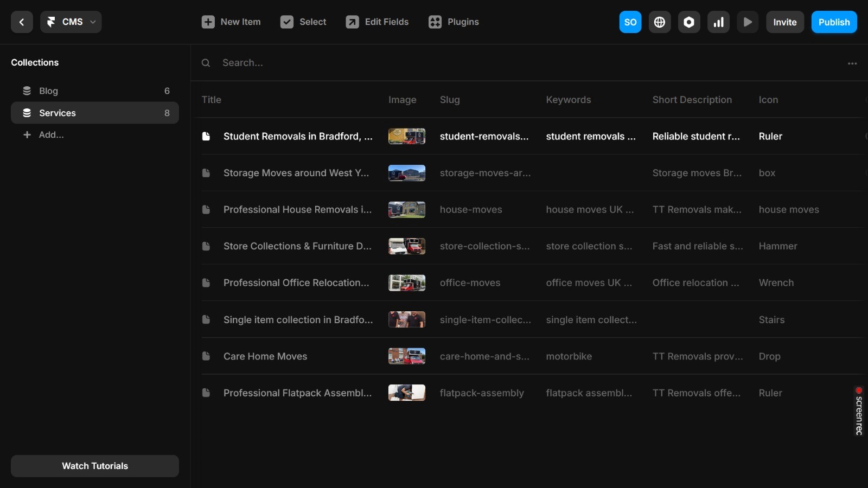Image resolution: width=868 pixels, height=488 pixels.
Task: Click Flatpack Assembly row thumbnail
Action: (x=407, y=393)
